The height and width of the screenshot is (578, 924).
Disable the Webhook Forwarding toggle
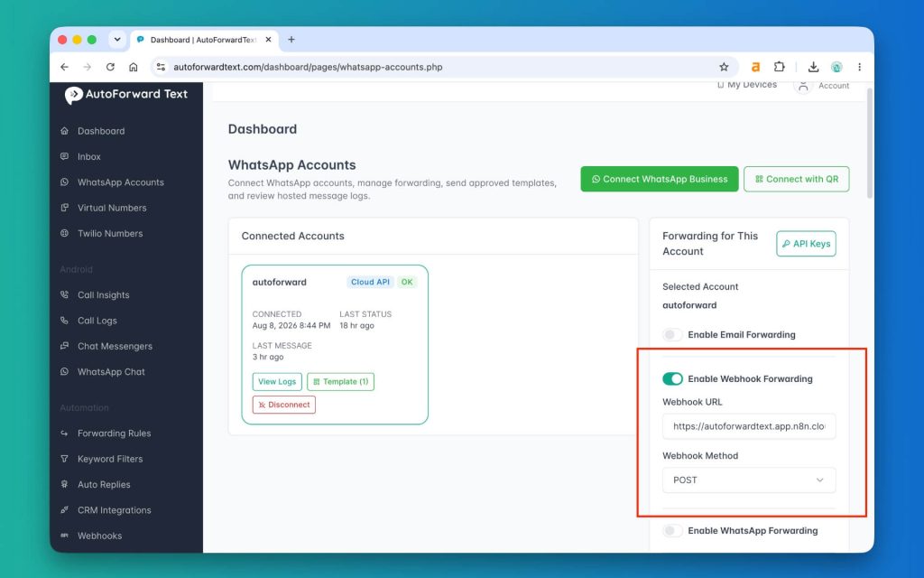pyautogui.click(x=672, y=378)
